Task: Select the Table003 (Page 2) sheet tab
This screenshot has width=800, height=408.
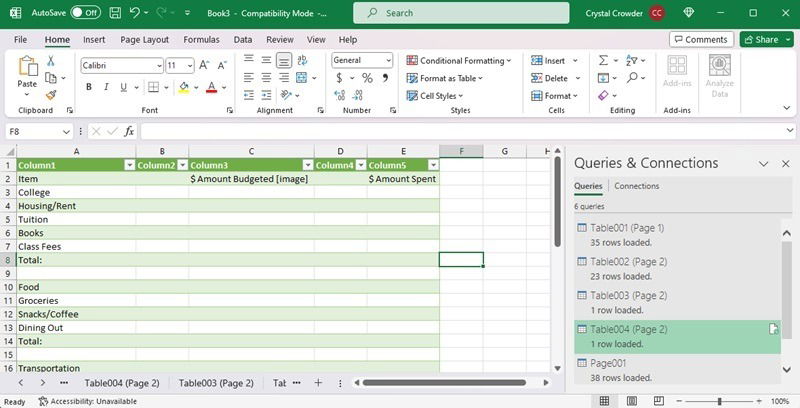Action: click(216, 383)
